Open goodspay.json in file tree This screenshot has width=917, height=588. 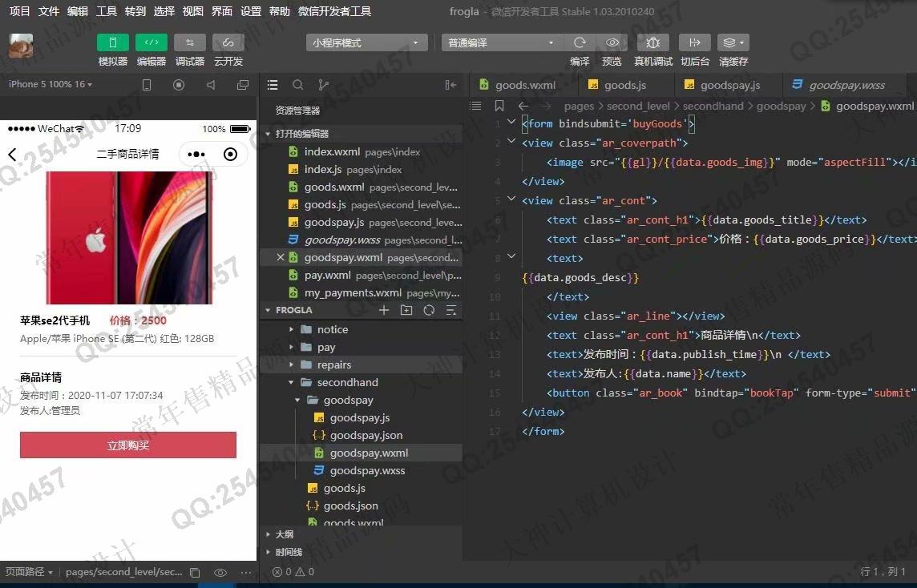click(x=362, y=435)
